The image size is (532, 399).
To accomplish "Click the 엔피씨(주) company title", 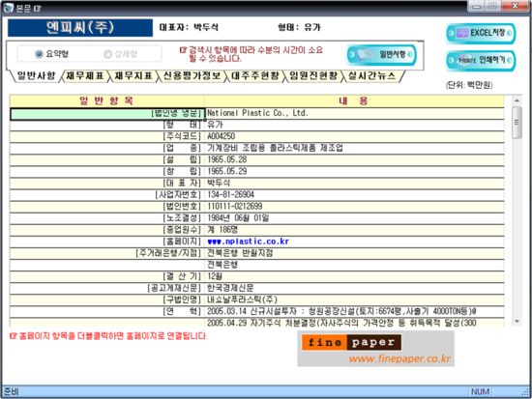I will (80, 28).
